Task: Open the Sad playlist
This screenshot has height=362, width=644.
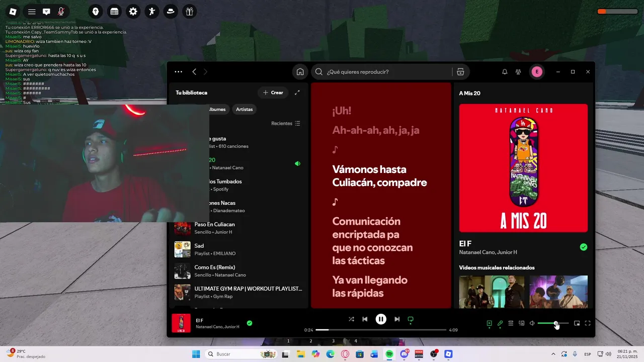Action: [x=238, y=249]
